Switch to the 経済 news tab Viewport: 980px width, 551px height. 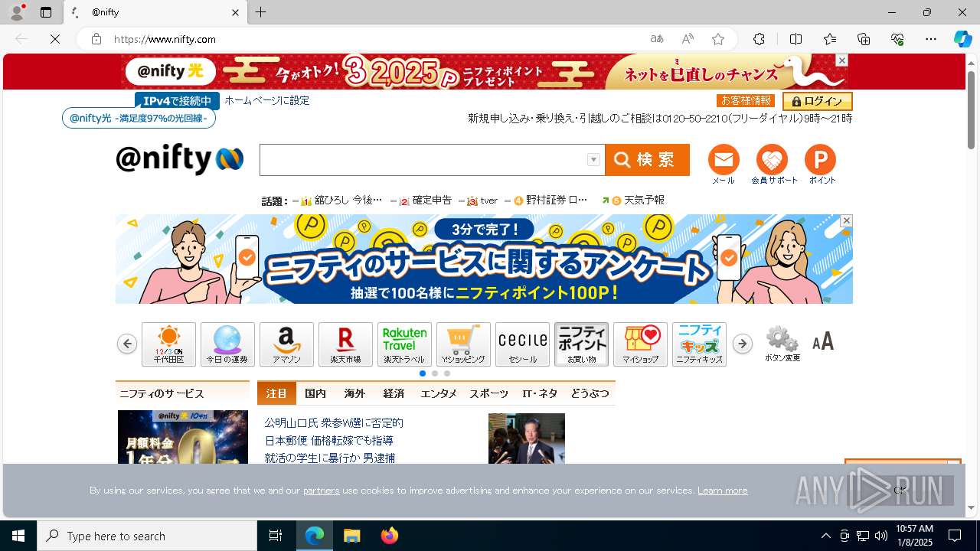(394, 393)
